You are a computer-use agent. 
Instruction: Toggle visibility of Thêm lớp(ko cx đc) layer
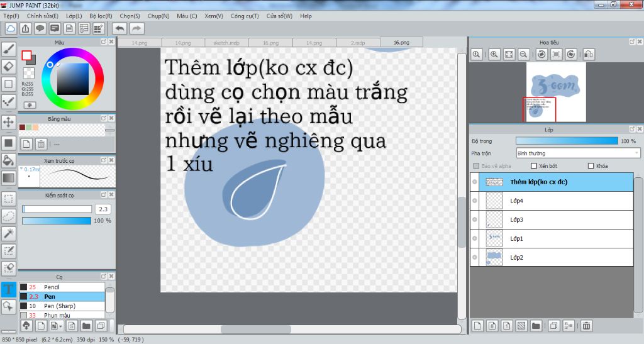tap(475, 182)
